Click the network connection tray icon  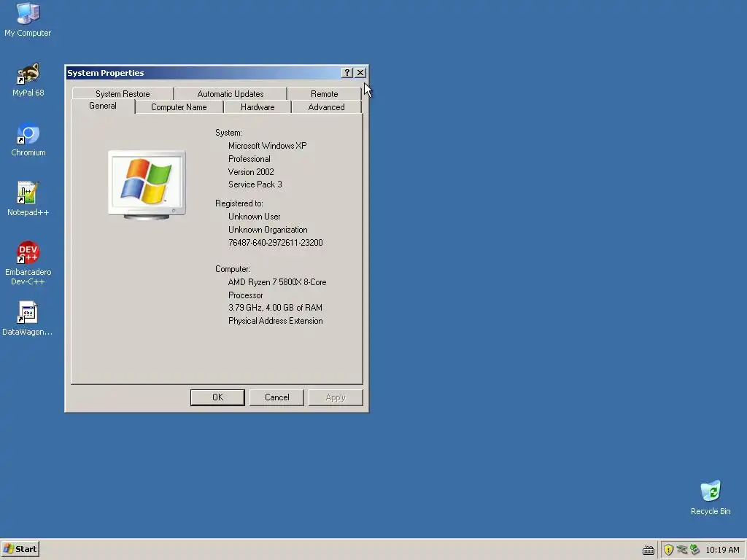click(x=682, y=550)
